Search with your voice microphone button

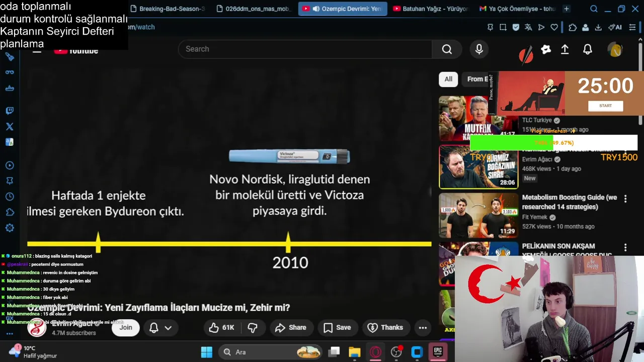tap(479, 49)
